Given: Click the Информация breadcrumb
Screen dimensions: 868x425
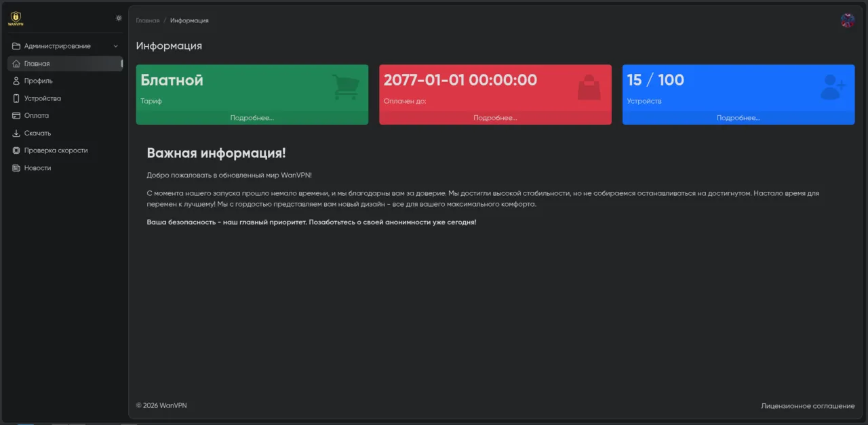Looking at the screenshot, I should pyautogui.click(x=189, y=20).
